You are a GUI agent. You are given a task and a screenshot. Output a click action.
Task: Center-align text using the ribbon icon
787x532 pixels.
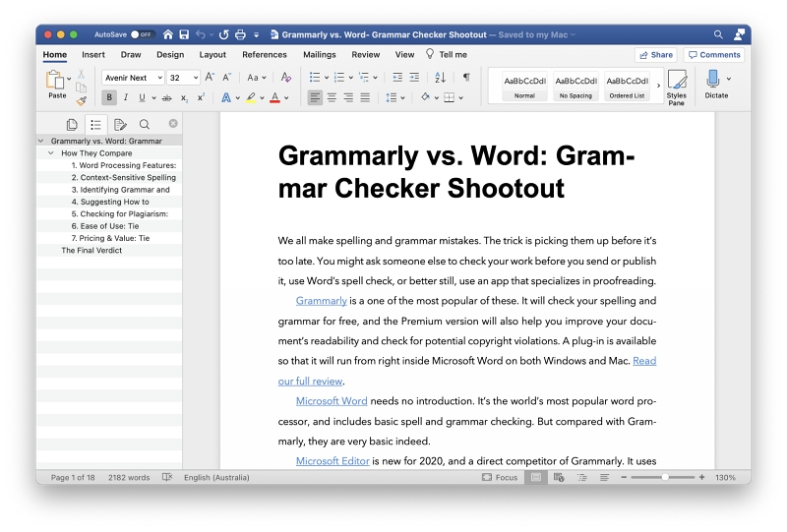pos(332,97)
